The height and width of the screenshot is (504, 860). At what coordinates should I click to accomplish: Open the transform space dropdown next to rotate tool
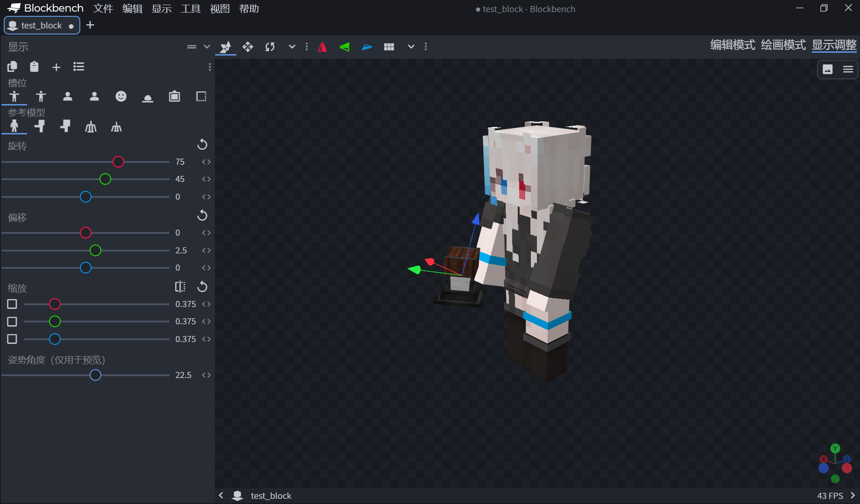tap(292, 47)
